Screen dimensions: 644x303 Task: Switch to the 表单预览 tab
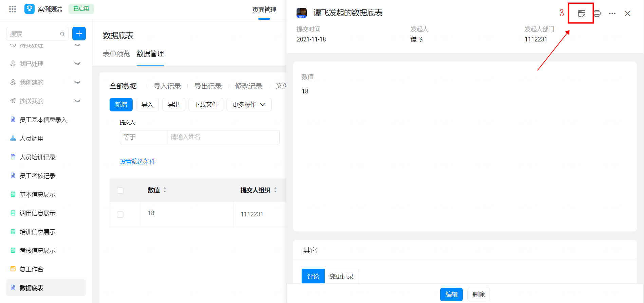click(116, 54)
